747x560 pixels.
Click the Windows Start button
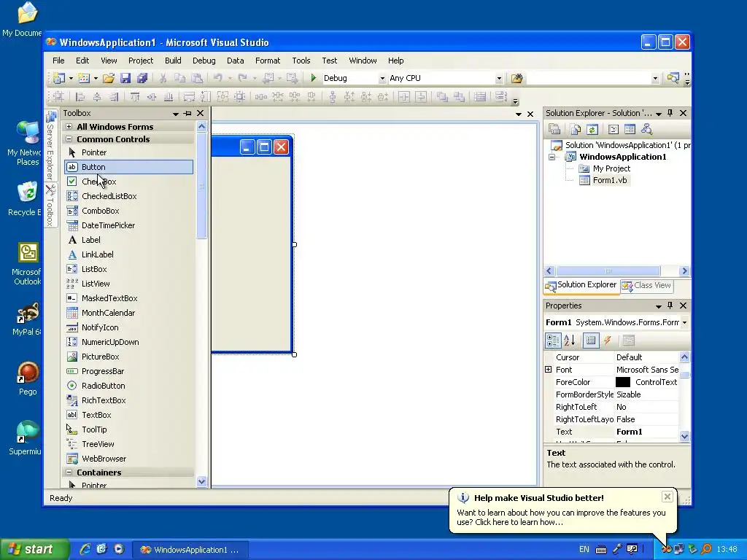pos(34,550)
